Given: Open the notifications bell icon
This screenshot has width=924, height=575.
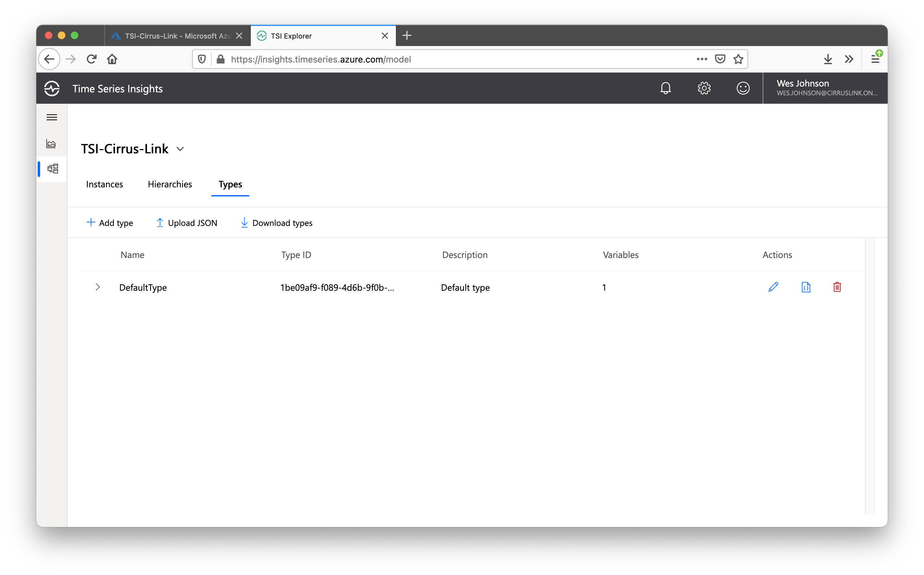Looking at the screenshot, I should [x=665, y=88].
